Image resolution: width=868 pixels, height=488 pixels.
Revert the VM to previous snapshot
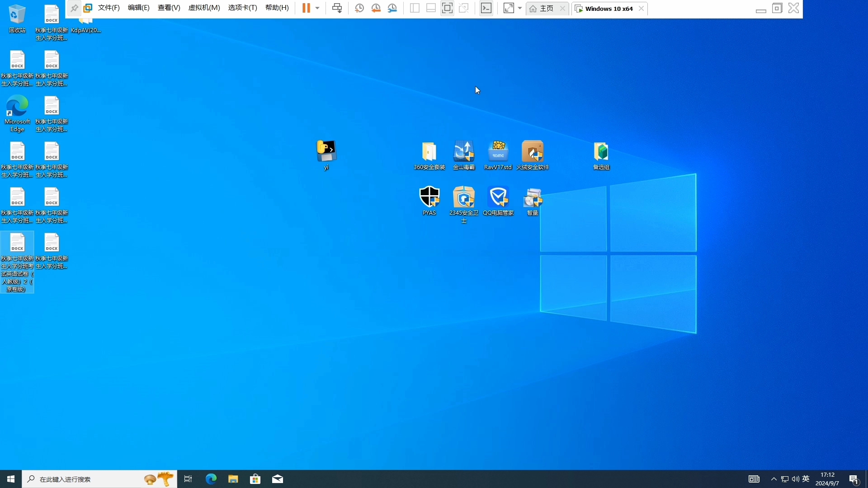pyautogui.click(x=376, y=8)
